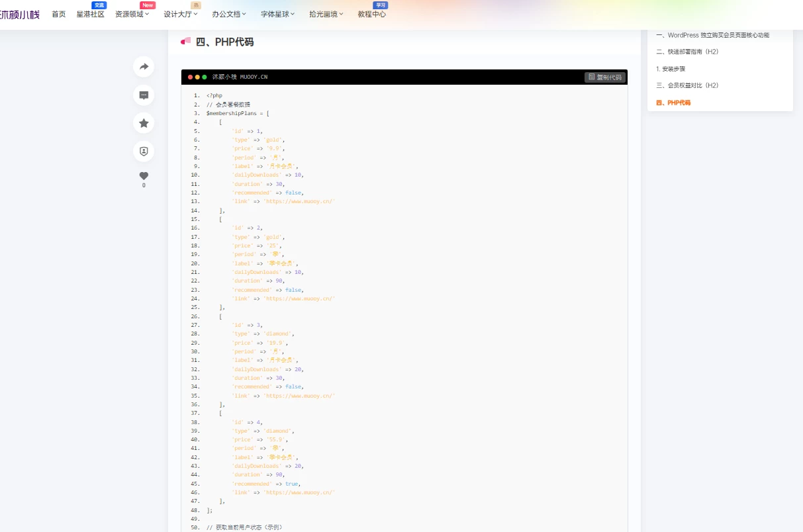Image resolution: width=803 pixels, height=532 pixels.
Task: Click the heart icon to like the post
Action: 144,175
